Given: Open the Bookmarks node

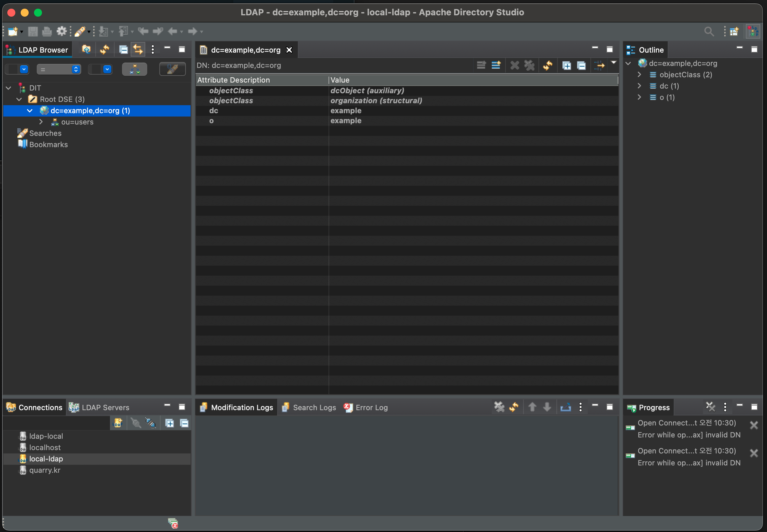Looking at the screenshot, I should [48, 145].
